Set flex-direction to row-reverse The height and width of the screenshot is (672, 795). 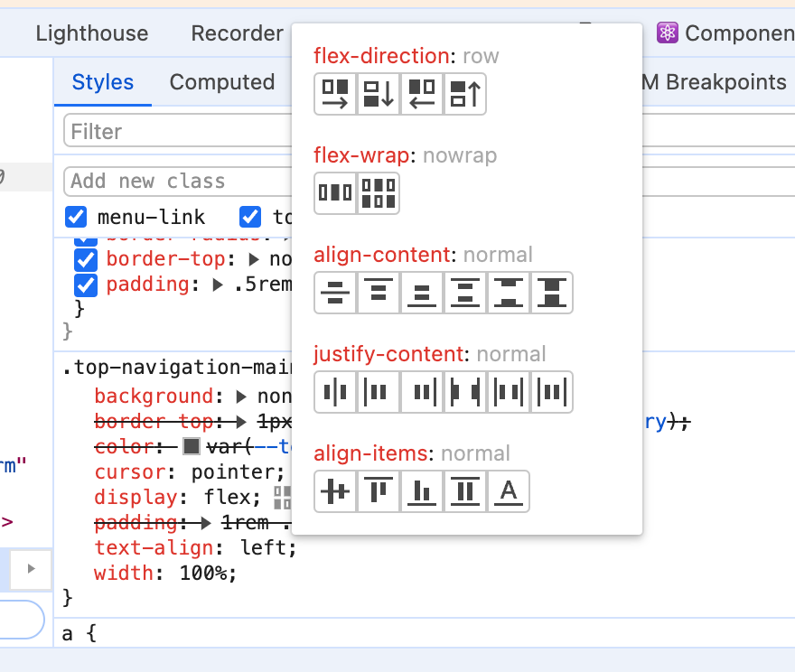(422, 94)
